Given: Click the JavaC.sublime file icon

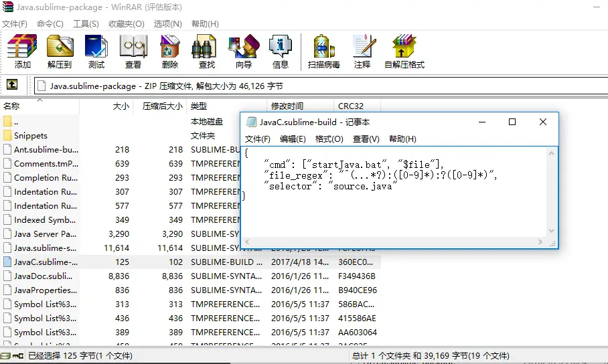Looking at the screenshot, I should click(7, 262).
